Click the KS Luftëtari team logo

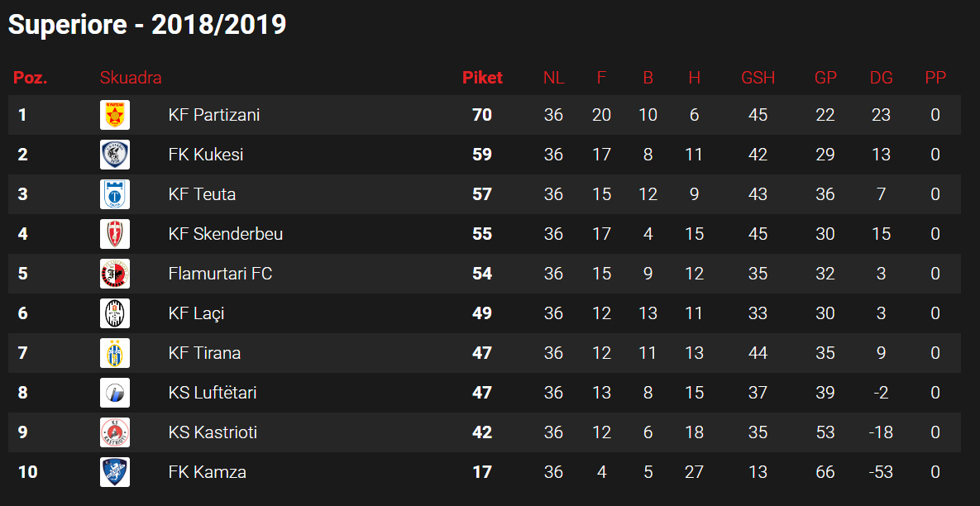(115, 392)
